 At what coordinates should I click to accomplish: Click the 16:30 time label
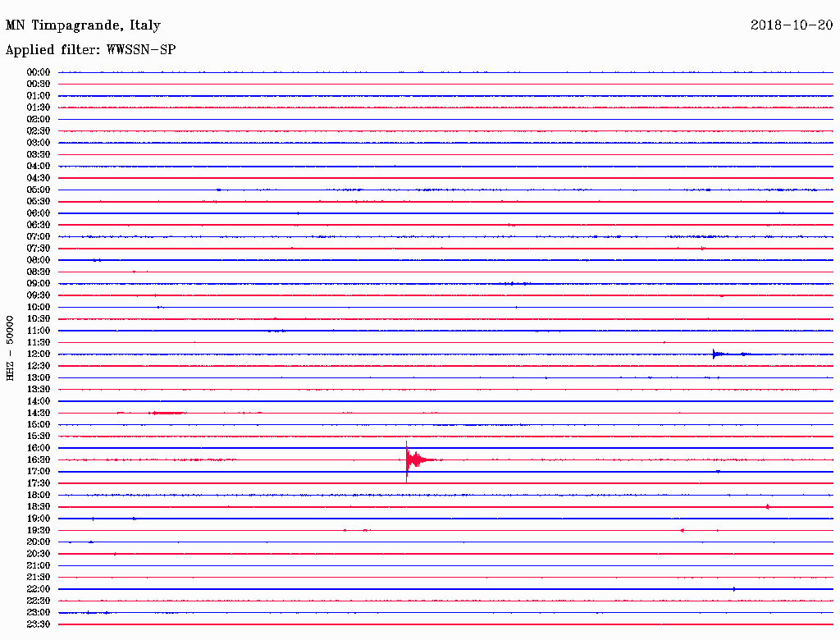click(x=39, y=460)
